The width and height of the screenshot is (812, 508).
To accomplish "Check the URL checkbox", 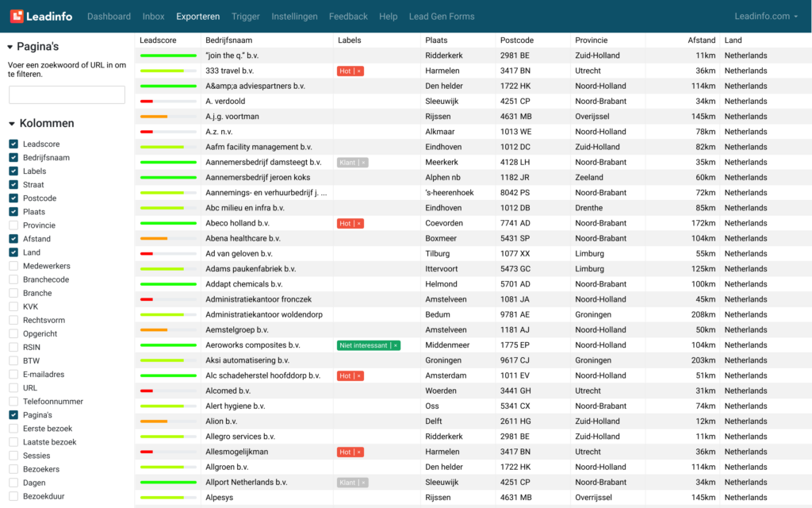I will pyautogui.click(x=13, y=387).
